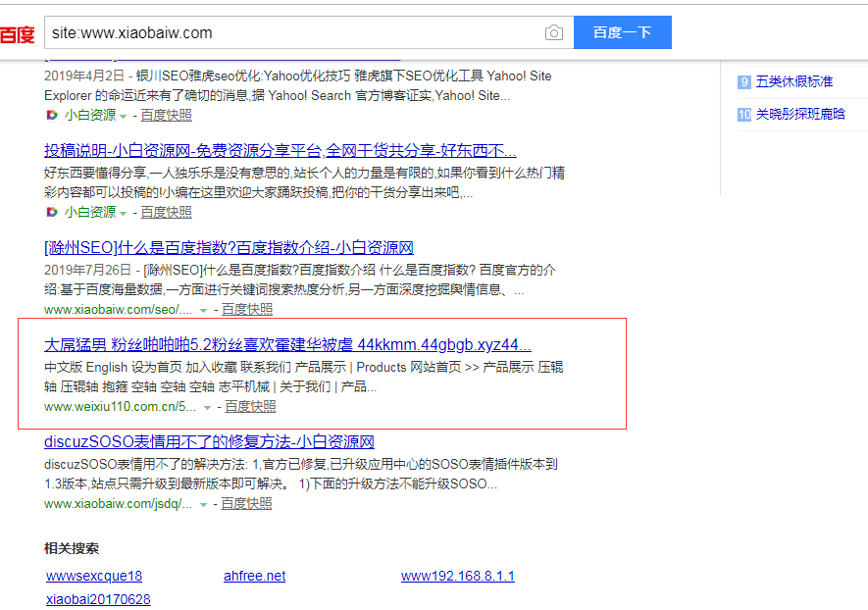Image resolution: width=868 pixels, height=610 pixels.
Task: Open 百度快照 for the 百度指数 result
Action: coord(247,310)
